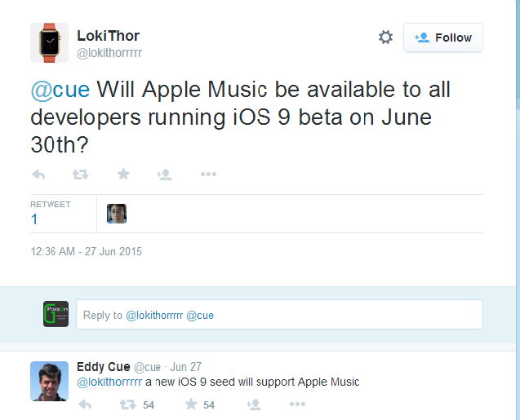Open the LokiThor profile name
Image resolution: width=520 pixels, height=420 pixels.
(108, 36)
